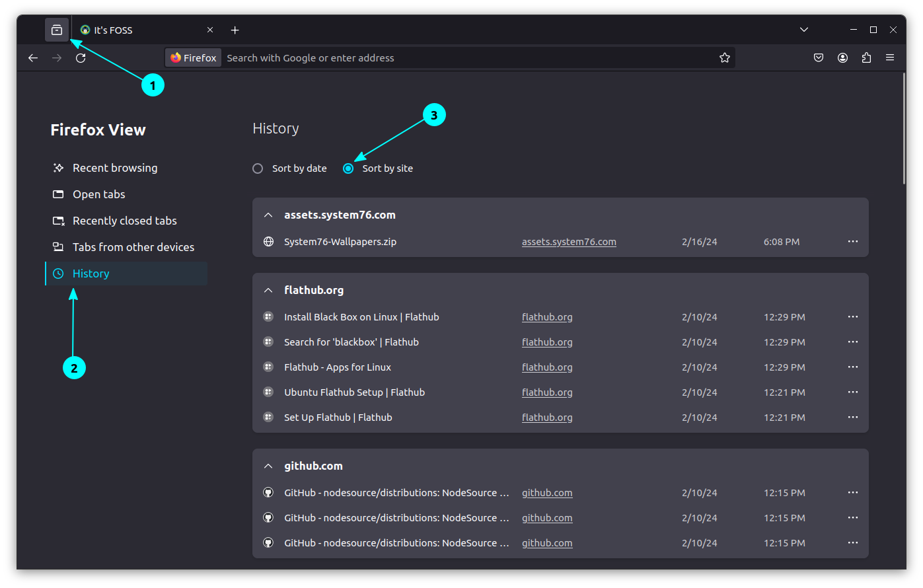This screenshot has height=588, width=923.
Task: Open the extensions puzzle-piece icon
Action: (x=866, y=57)
